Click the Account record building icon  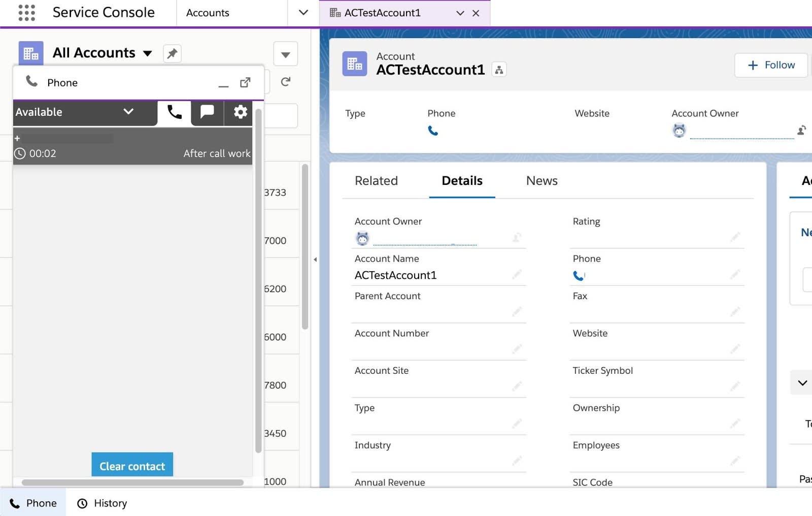[x=354, y=64]
